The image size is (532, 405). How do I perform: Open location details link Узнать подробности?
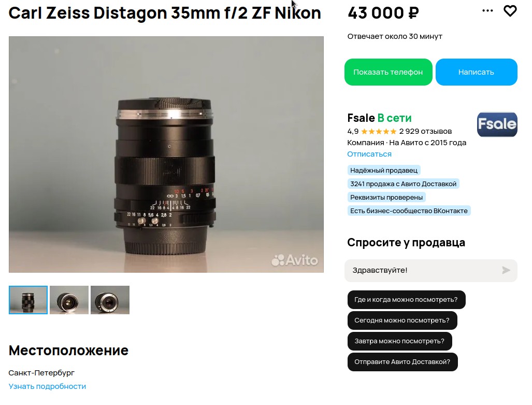47,386
